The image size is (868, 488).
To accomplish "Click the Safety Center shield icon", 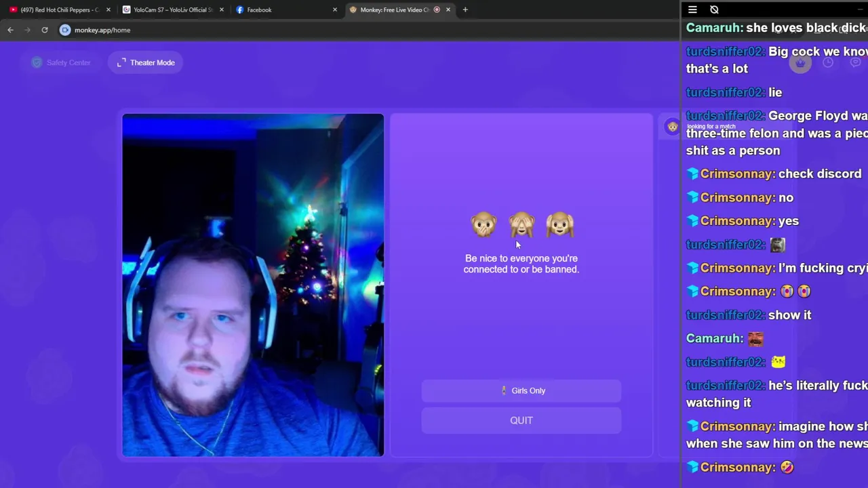I will 37,62.
